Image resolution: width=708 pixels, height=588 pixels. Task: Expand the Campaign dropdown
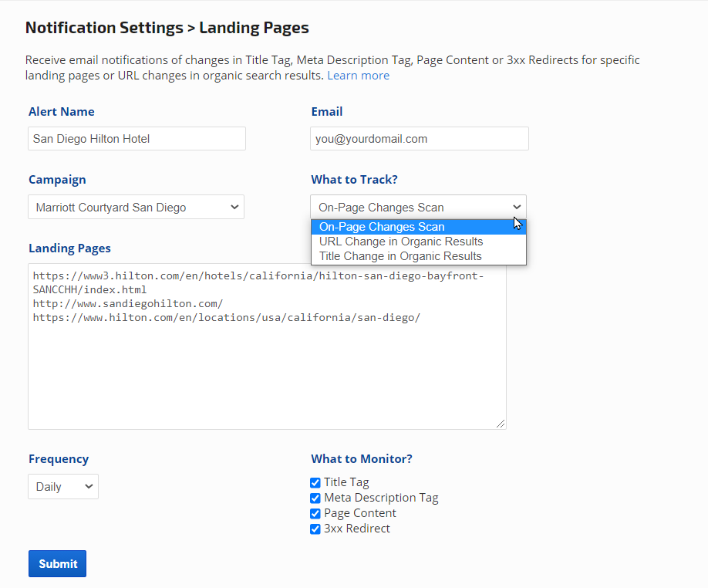coord(137,207)
